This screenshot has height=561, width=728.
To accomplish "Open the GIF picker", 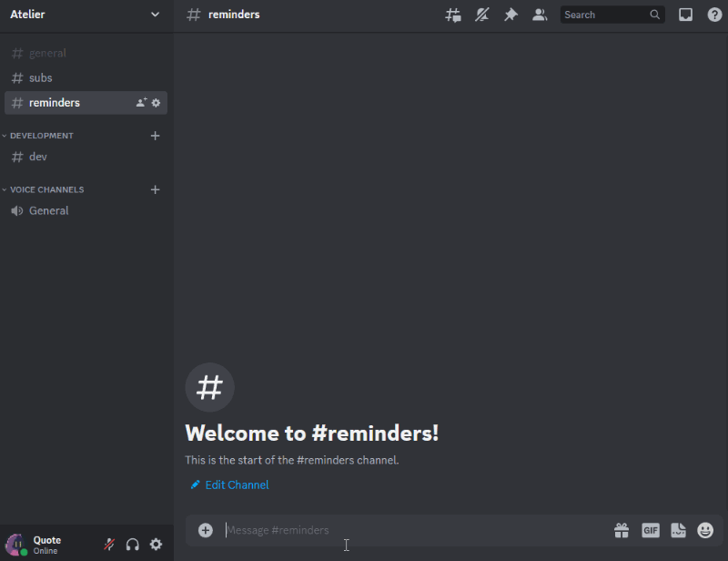I will pos(650,530).
